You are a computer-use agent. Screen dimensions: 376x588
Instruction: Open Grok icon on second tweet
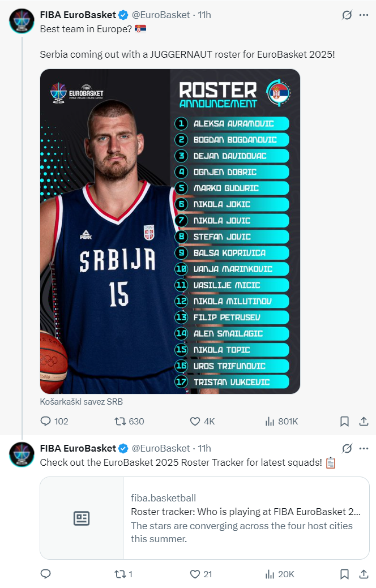tap(347, 448)
